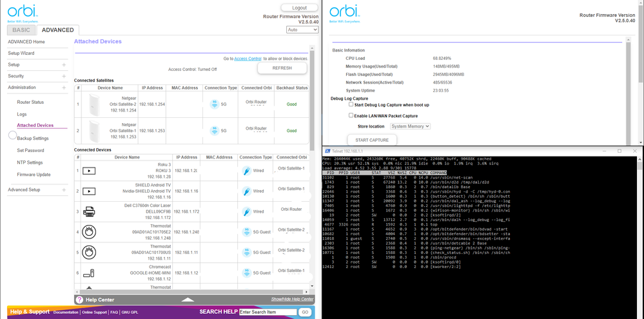Click the Backhaul Status column header
Screen dimensions: 644x319
[291, 88]
